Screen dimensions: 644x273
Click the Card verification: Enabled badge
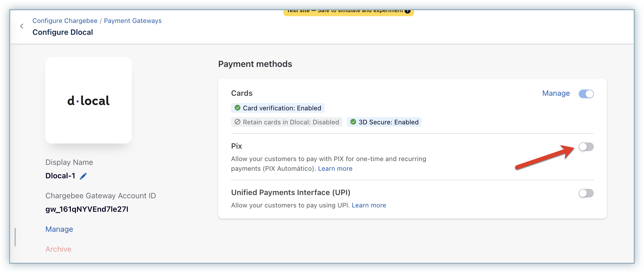pos(278,108)
